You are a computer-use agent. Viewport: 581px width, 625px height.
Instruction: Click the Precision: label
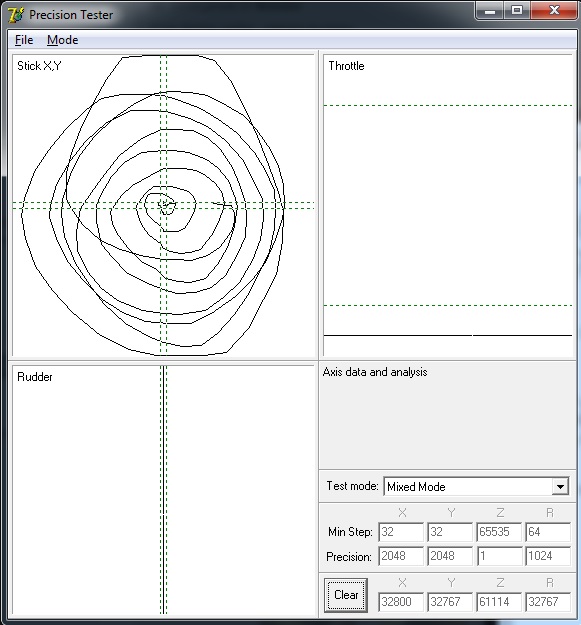click(x=349, y=557)
